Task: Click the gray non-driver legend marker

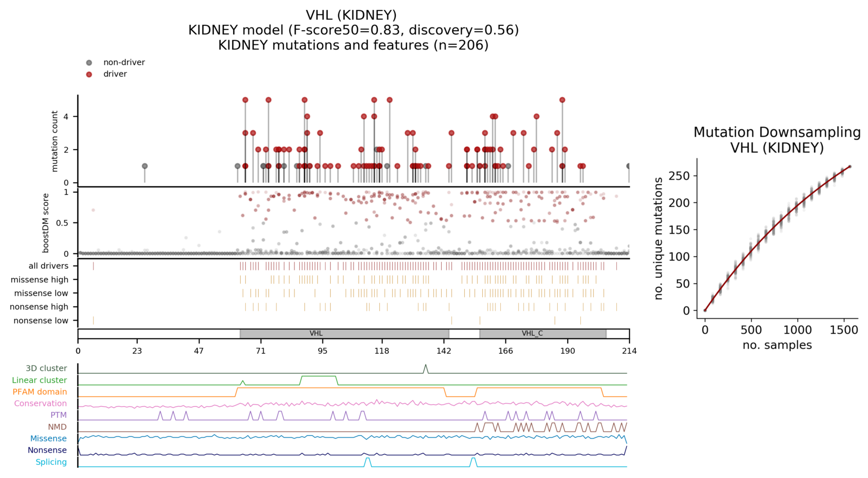Action: (x=89, y=63)
